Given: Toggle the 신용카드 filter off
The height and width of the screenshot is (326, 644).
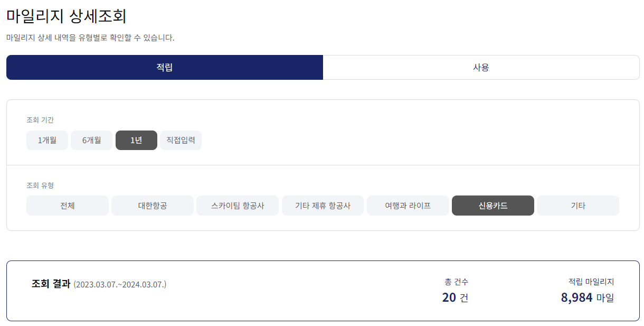Looking at the screenshot, I should click(x=493, y=206).
